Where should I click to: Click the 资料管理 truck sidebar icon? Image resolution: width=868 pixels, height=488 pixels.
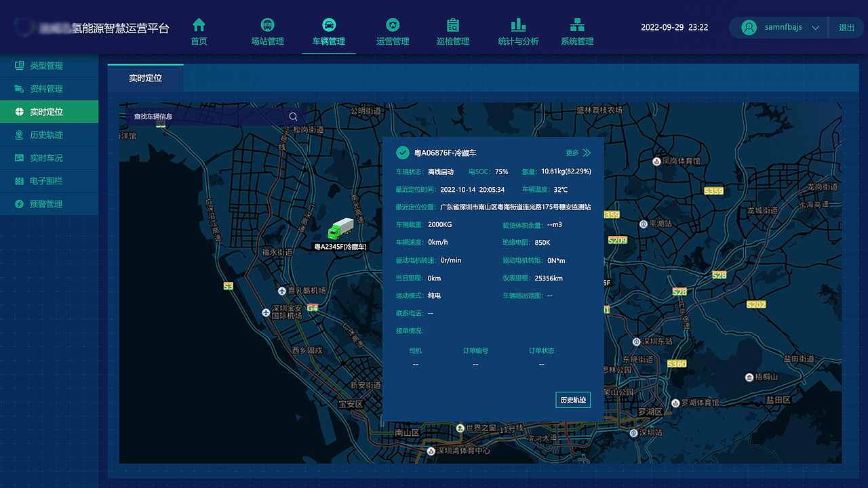point(19,89)
